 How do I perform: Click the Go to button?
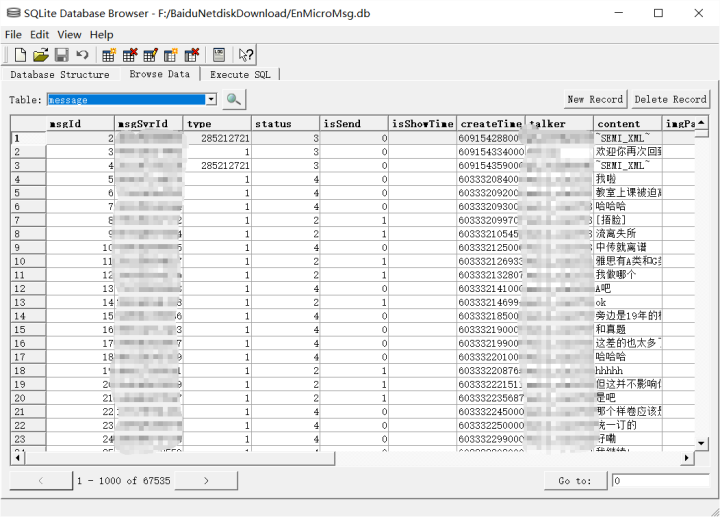[575, 481]
